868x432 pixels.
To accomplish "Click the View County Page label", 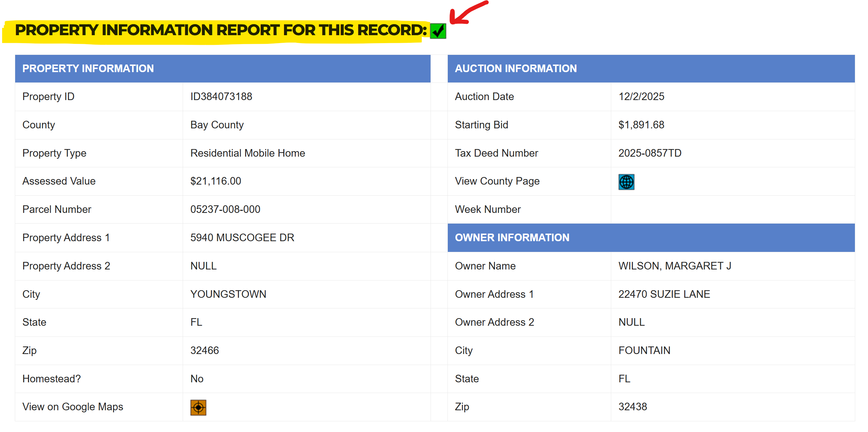I will point(497,181).
